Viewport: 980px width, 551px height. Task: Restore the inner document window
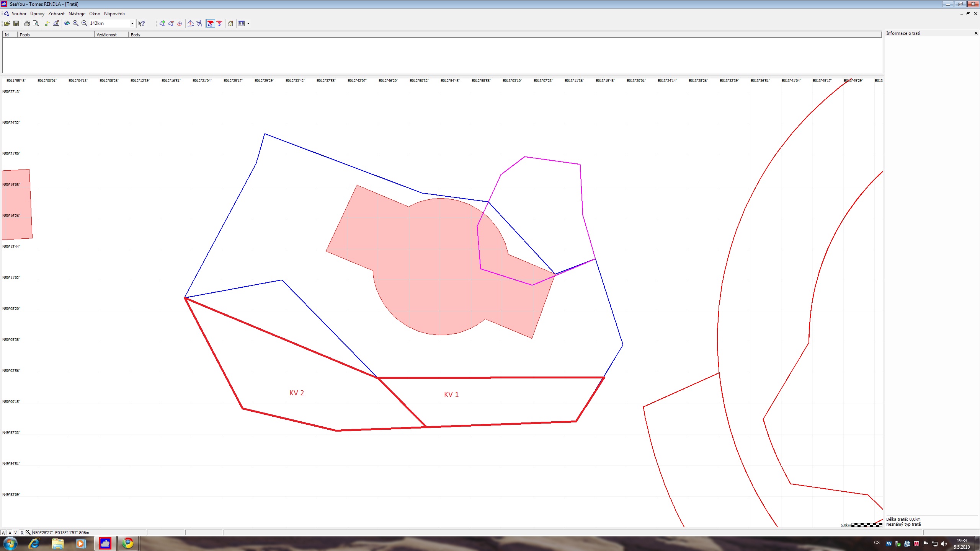[969, 13]
